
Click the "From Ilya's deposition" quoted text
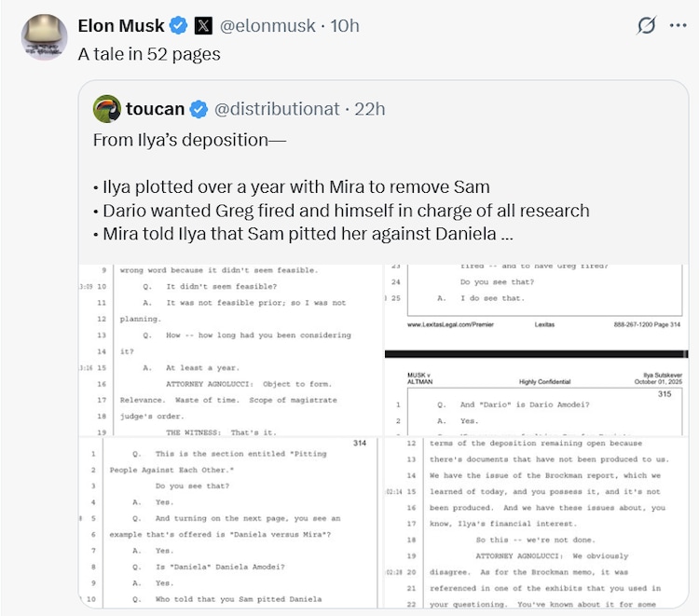coord(190,140)
